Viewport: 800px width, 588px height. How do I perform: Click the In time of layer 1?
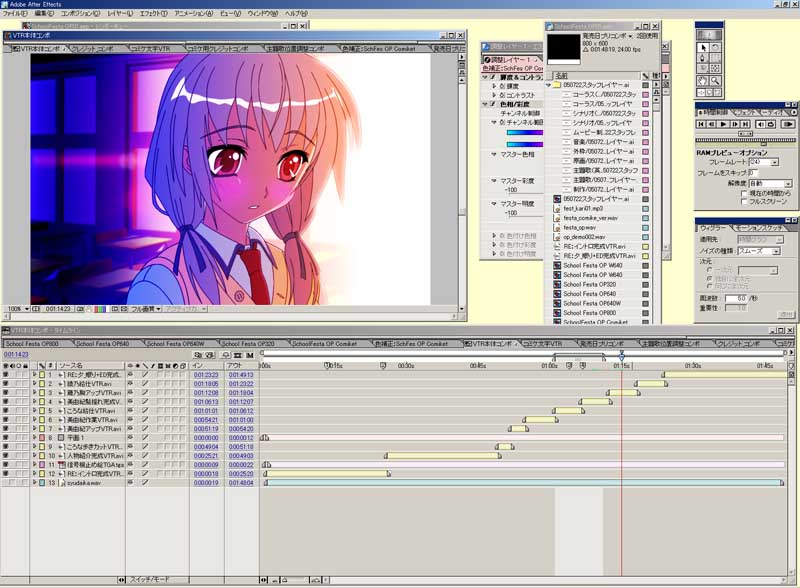pyautogui.click(x=206, y=375)
